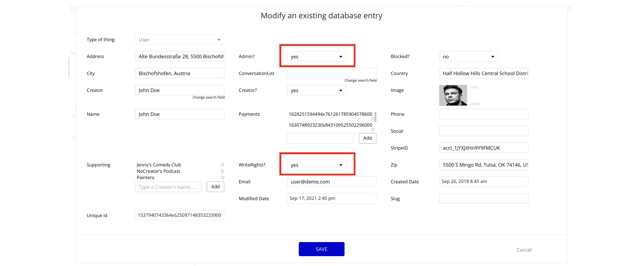Open the WriteRights? dropdown

point(316,165)
